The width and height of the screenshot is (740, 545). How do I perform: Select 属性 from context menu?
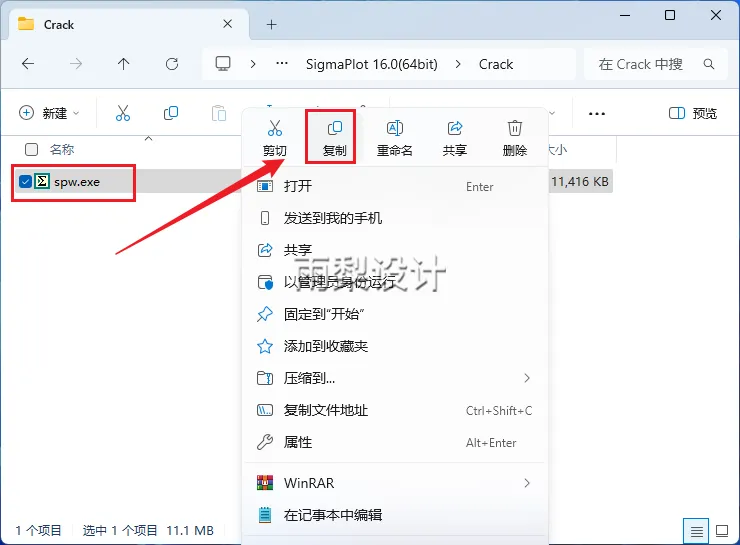tap(395, 443)
